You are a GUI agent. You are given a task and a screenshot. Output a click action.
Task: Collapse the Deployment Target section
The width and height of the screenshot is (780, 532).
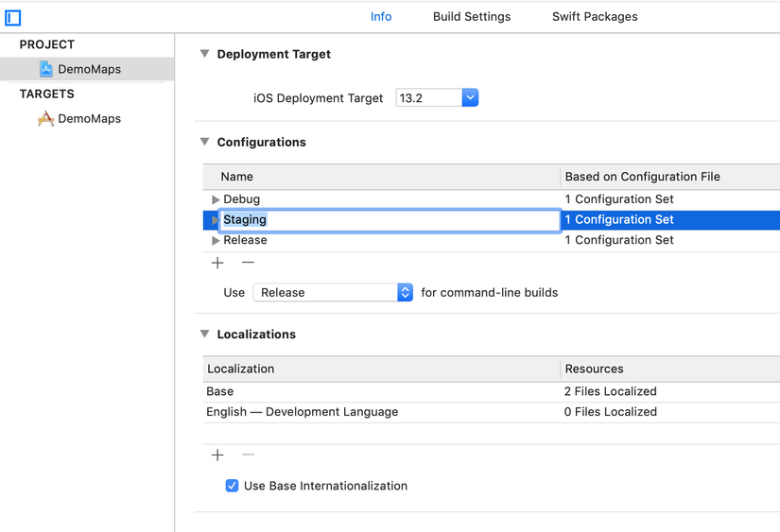[x=204, y=54]
